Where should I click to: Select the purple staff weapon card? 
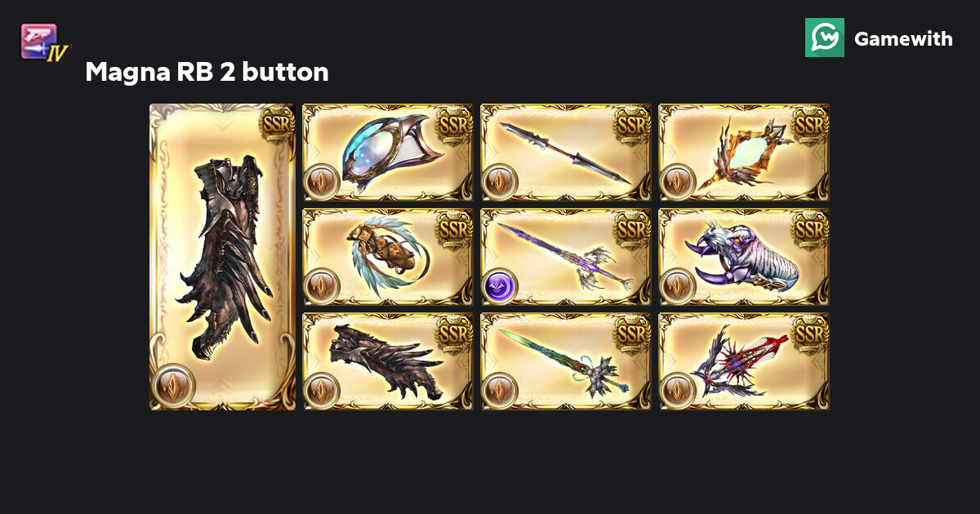[566, 257]
